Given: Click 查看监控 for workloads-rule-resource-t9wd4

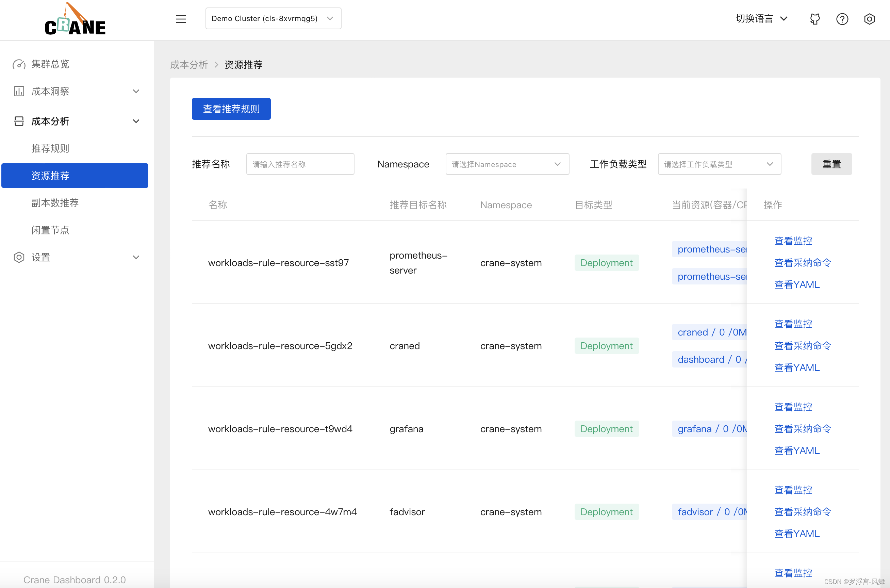Looking at the screenshot, I should (793, 407).
